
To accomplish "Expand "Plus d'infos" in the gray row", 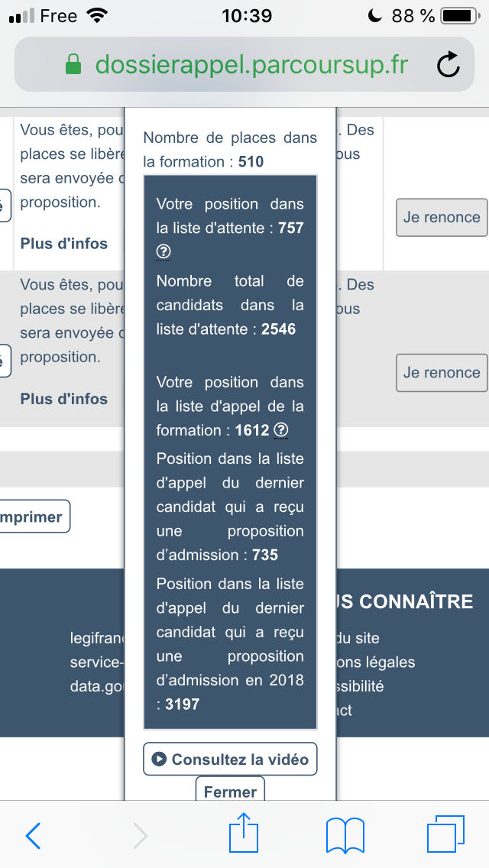I will point(64,399).
